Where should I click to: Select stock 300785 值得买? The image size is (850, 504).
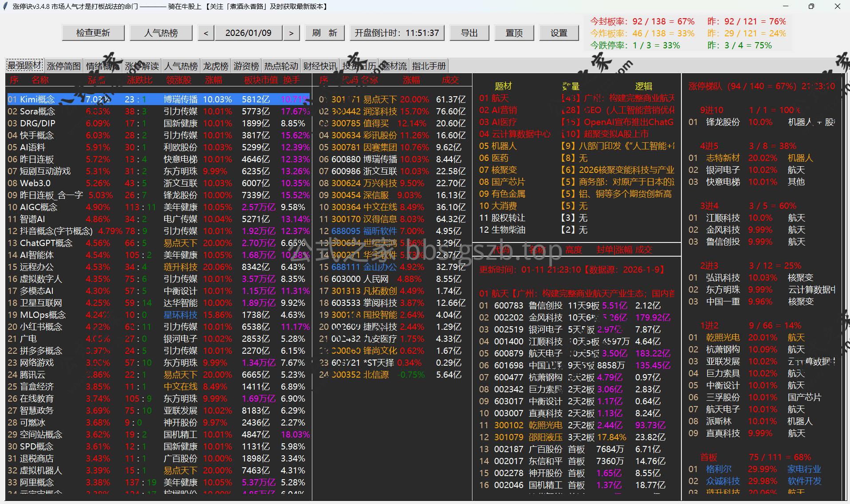click(x=393, y=123)
